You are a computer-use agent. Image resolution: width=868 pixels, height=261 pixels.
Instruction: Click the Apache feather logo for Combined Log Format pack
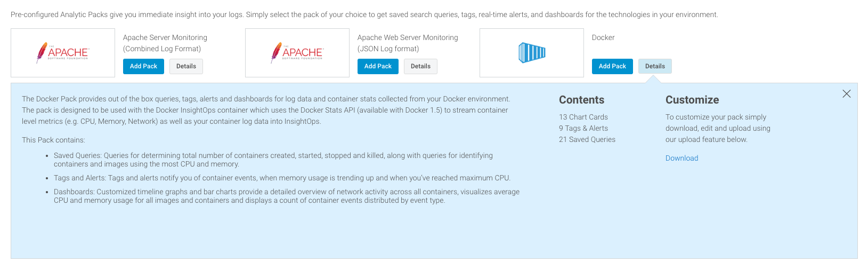[x=63, y=53]
